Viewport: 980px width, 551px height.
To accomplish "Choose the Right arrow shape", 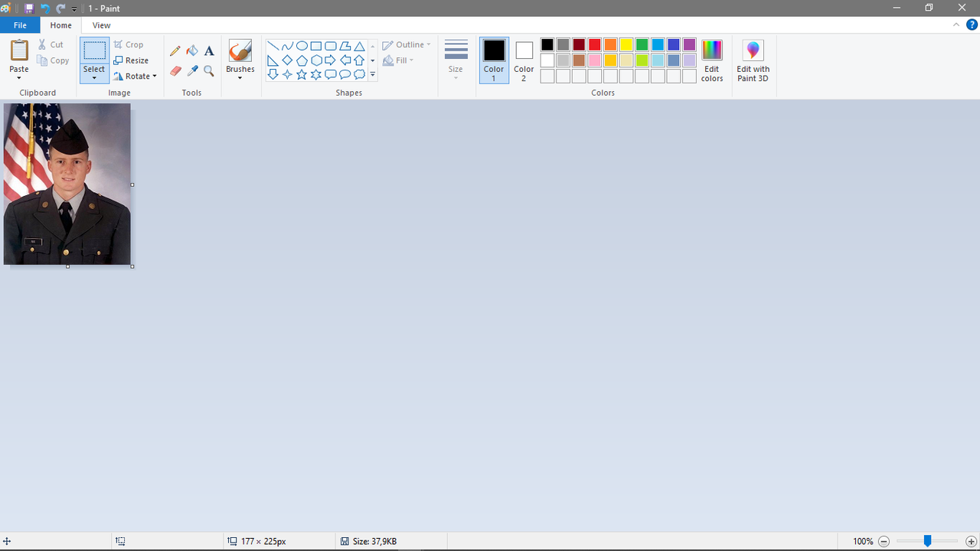I will tap(331, 60).
